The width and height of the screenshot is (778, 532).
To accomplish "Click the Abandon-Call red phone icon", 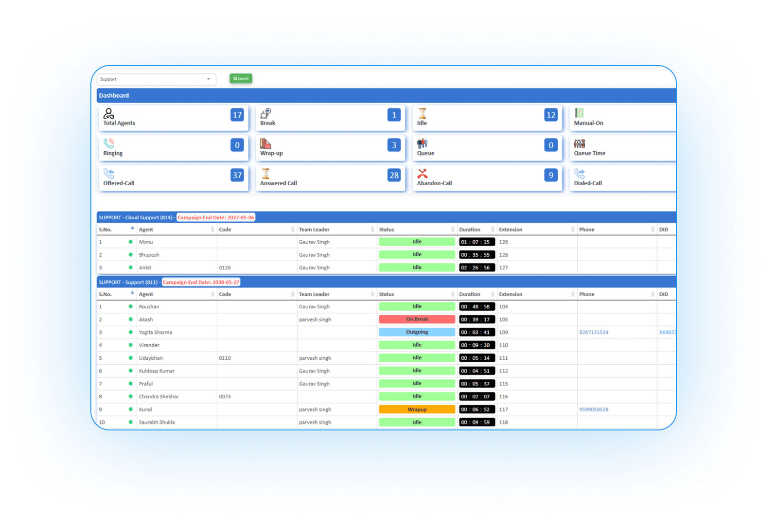I will pos(422,174).
